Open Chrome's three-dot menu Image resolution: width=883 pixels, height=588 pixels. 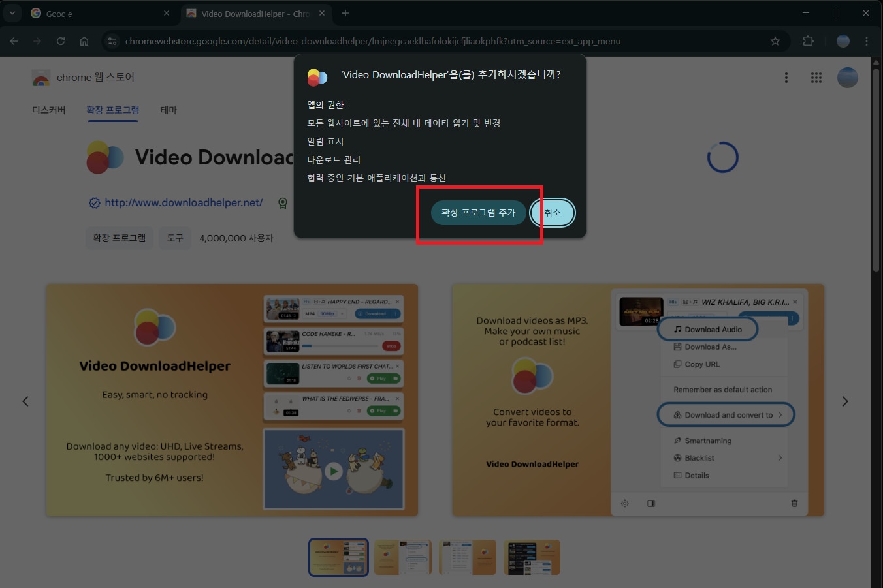pos(867,41)
